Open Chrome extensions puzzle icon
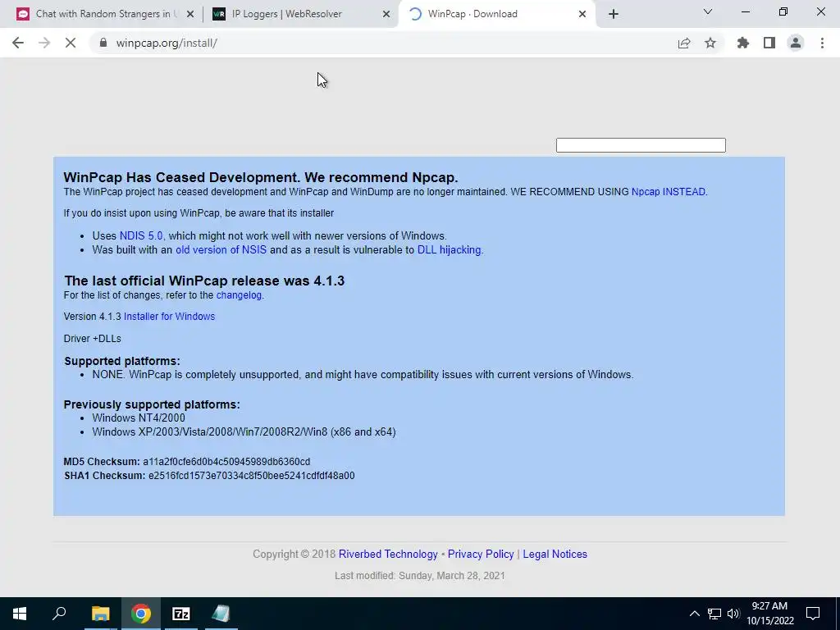The width and height of the screenshot is (840, 630). (x=742, y=43)
